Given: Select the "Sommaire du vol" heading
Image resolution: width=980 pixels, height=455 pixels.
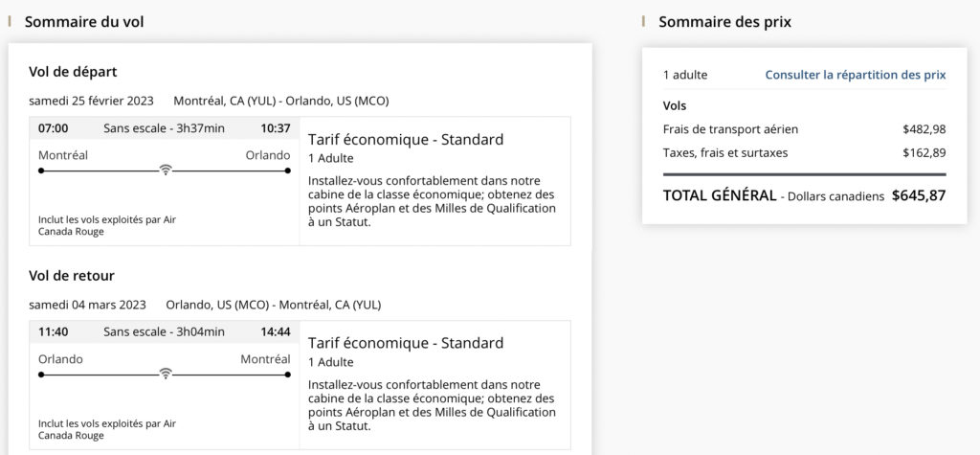Looking at the screenshot, I should [x=84, y=21].
